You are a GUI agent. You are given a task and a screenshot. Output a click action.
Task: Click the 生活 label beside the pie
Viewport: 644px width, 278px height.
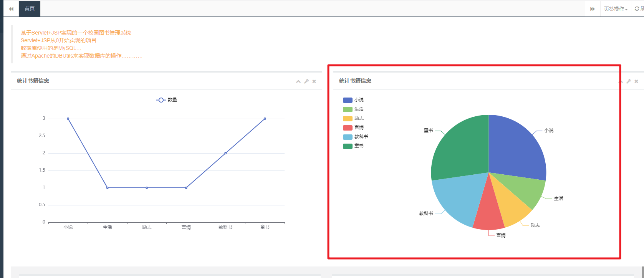coord(558,199)
